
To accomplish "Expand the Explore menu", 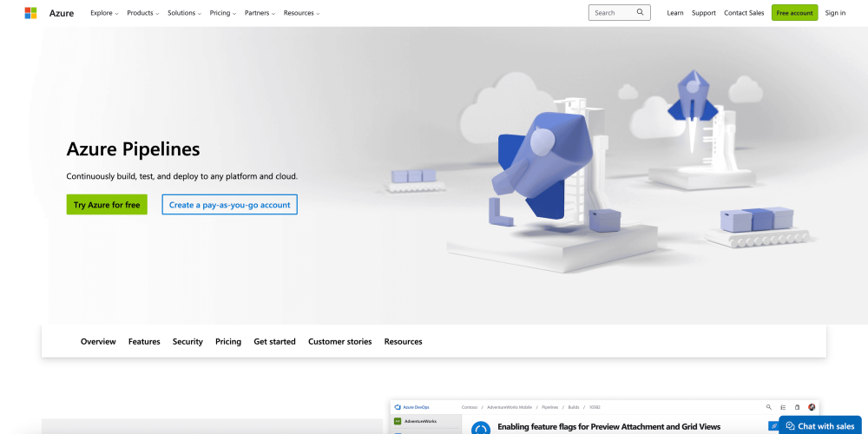I will click(105, 13).
